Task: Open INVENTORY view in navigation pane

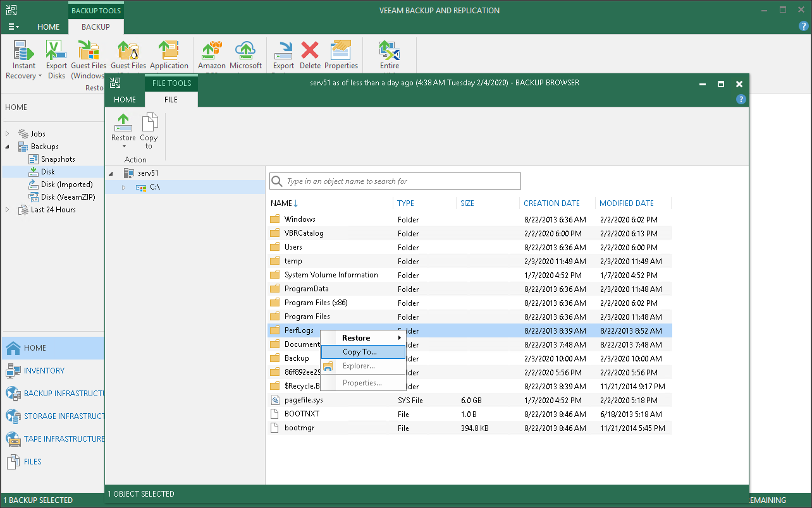Action: click(52, 371)
